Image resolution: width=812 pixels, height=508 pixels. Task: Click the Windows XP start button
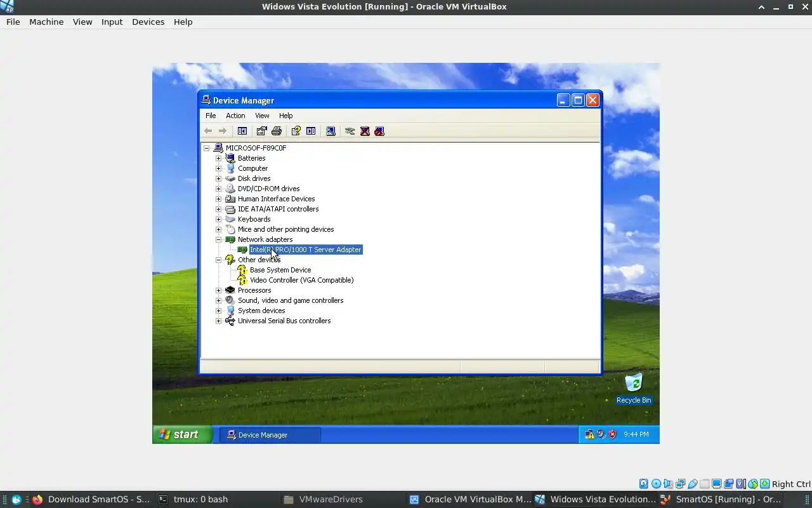point(182,434)
